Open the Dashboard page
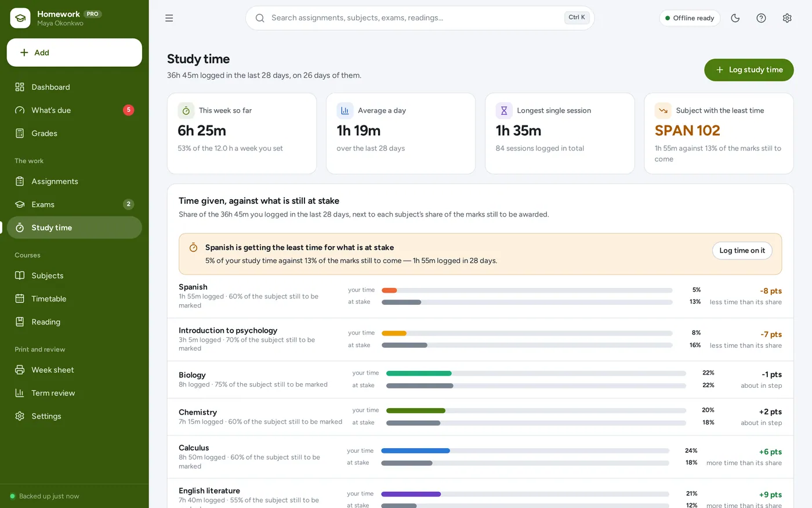 74,87
